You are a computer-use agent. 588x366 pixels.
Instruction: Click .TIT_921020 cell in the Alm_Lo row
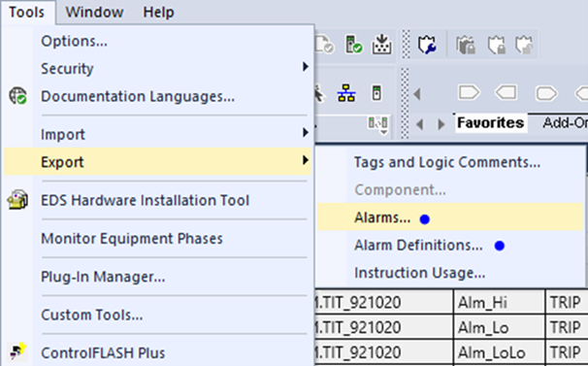(383, 327)
